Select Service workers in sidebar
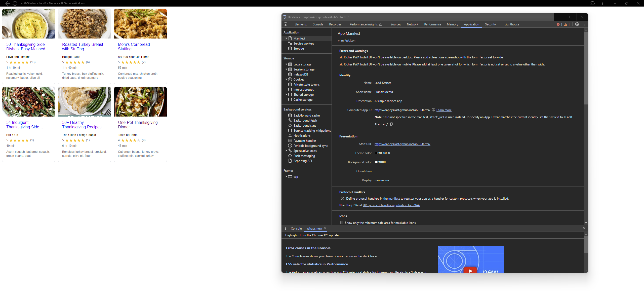The height and width of the screenshot is (291, 644). [x=304, y=44]
